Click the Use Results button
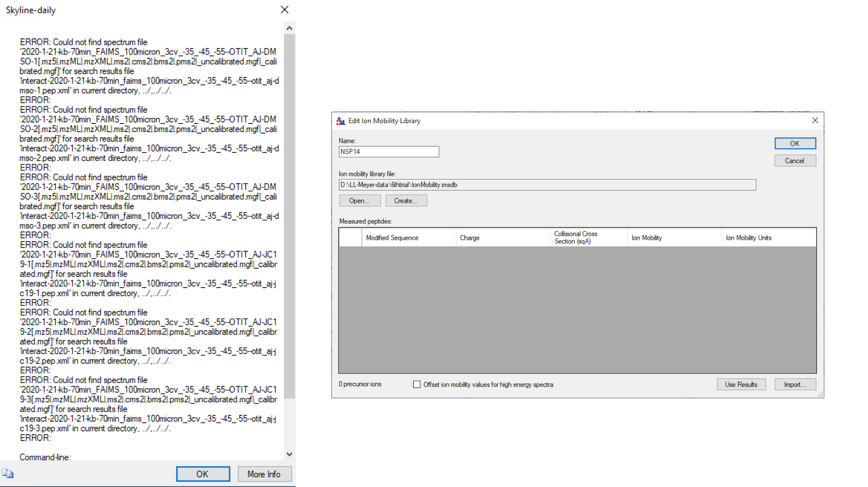The width and height of the screenshot is (868, 487). (x=741, y=384)
